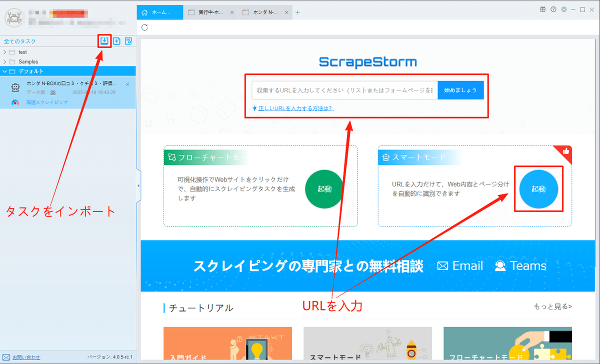Switch to the 実行中 tab
Viewport: 600px width, 364px height.
[211, 13]
